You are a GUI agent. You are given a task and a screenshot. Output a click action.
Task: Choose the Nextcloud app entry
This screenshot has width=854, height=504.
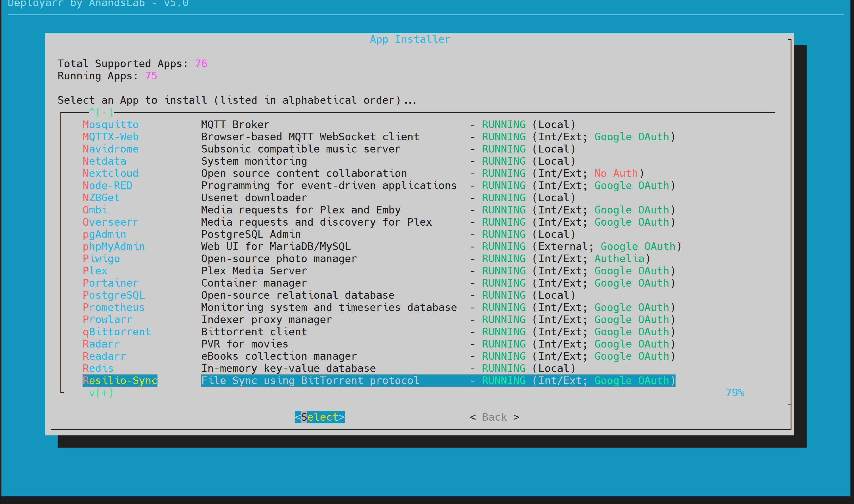110,173
